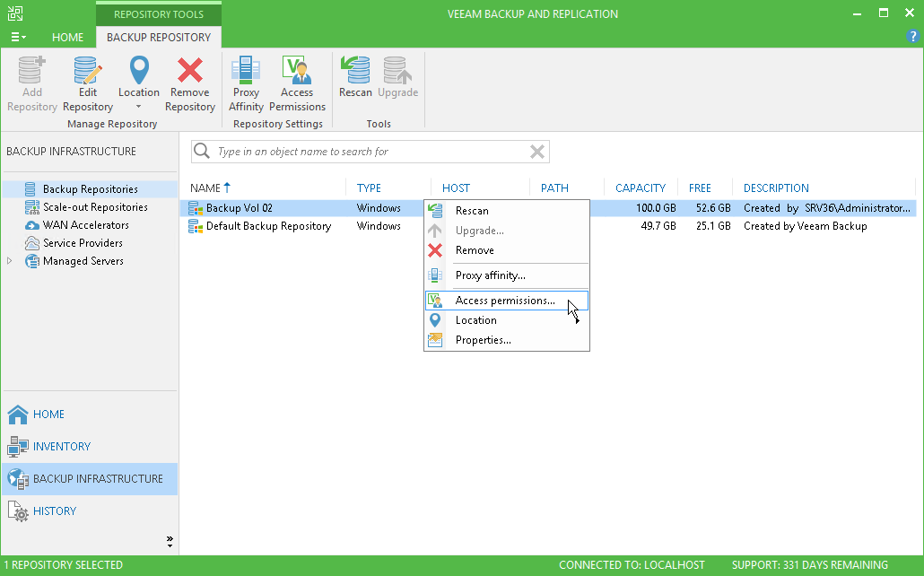Viewport: 924px width, 576px height.
Task: Choose Proxy affinity... in the context menu
Action: point(507,275)
